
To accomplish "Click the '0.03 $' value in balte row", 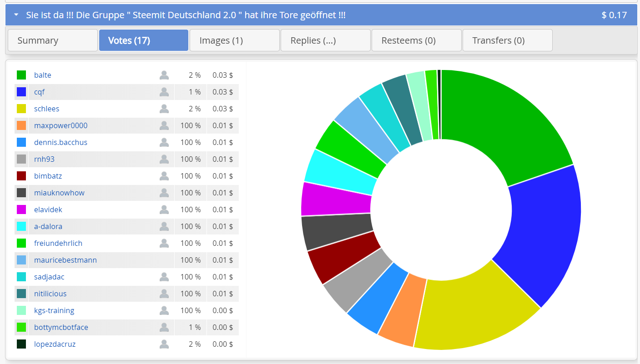I will coord(223,75).
